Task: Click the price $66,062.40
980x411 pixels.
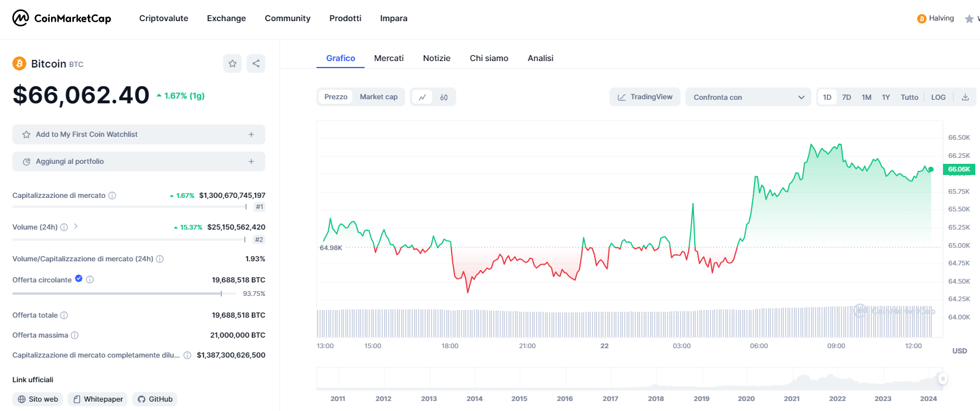Action: pos(81,95)
